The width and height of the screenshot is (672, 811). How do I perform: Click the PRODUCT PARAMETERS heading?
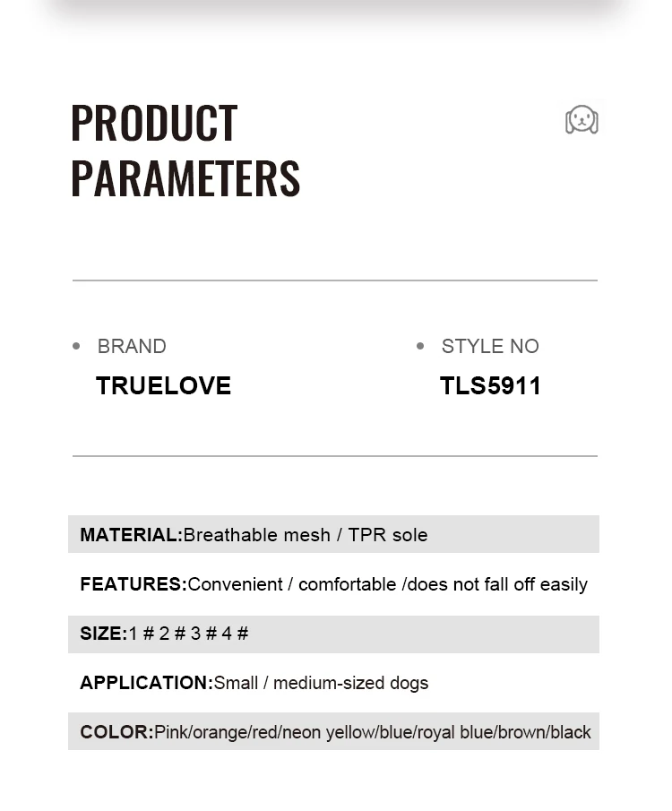point(185,150)
